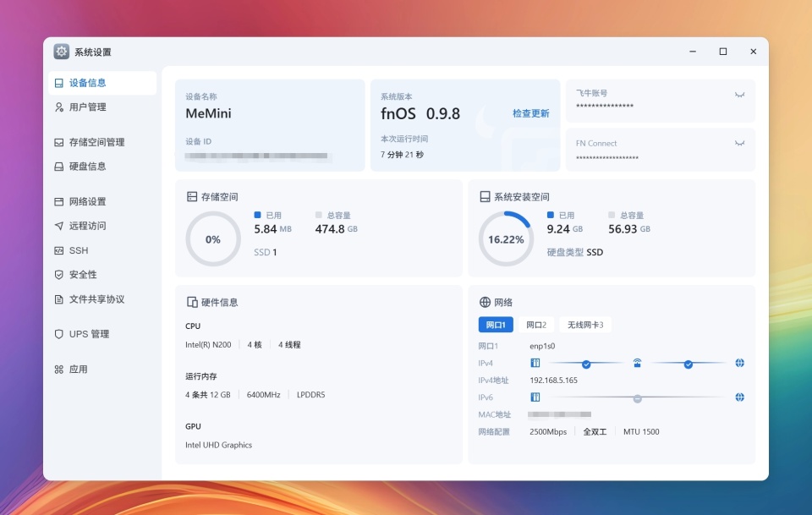Click the second IPv4 connection checkmark

coord(689,364)
